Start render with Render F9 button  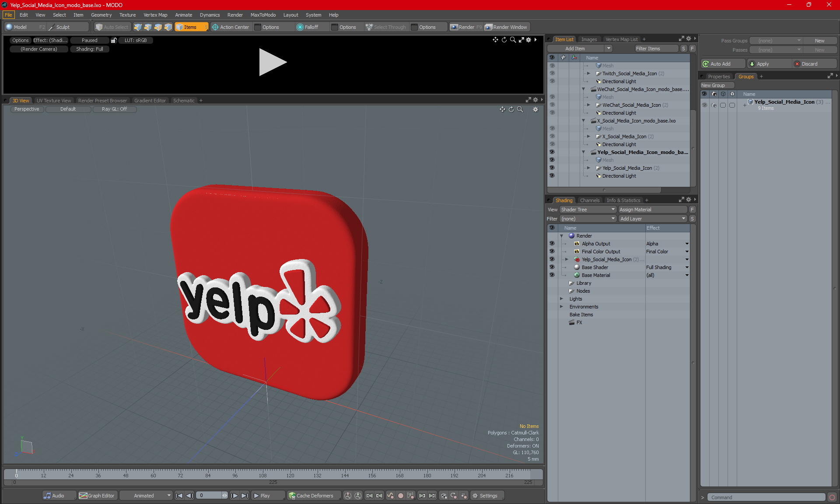click(x=466, y=27)
